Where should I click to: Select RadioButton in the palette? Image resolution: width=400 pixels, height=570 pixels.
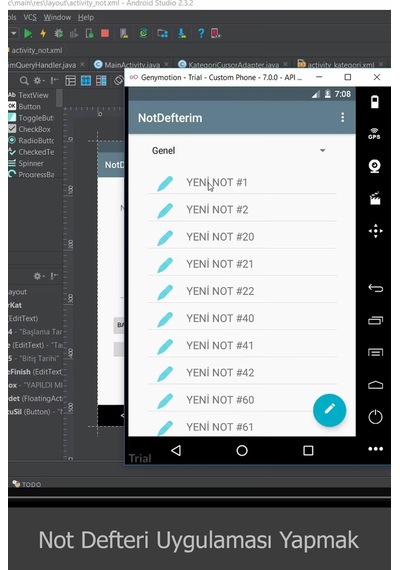(31, 140)
